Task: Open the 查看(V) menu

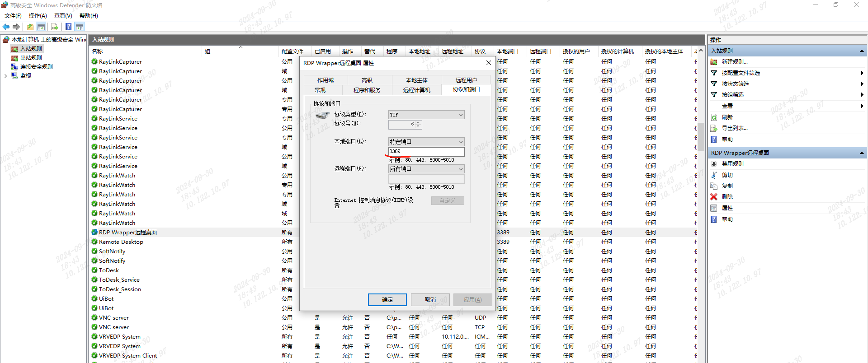Action: tap(63, 16)
